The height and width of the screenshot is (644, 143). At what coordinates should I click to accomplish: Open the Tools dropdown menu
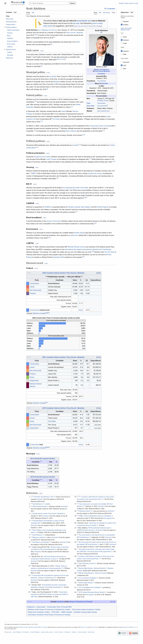tap(114, 13)
